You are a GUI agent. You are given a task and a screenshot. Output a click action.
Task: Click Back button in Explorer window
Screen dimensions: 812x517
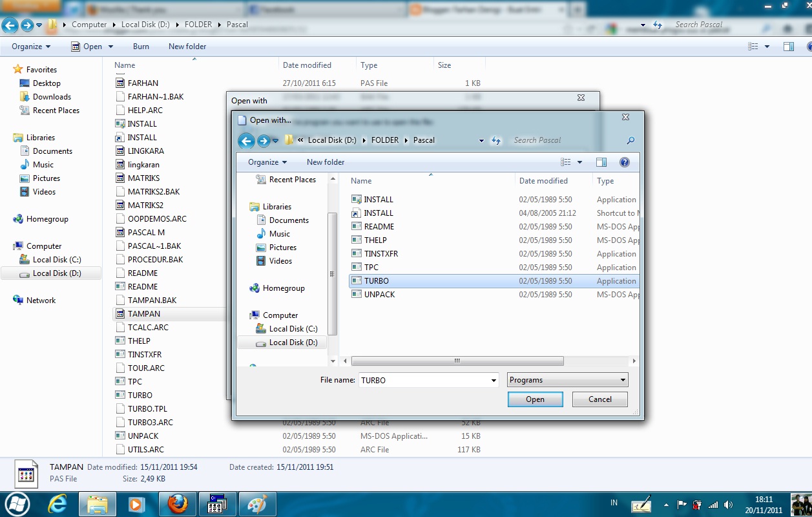point(10,25)
